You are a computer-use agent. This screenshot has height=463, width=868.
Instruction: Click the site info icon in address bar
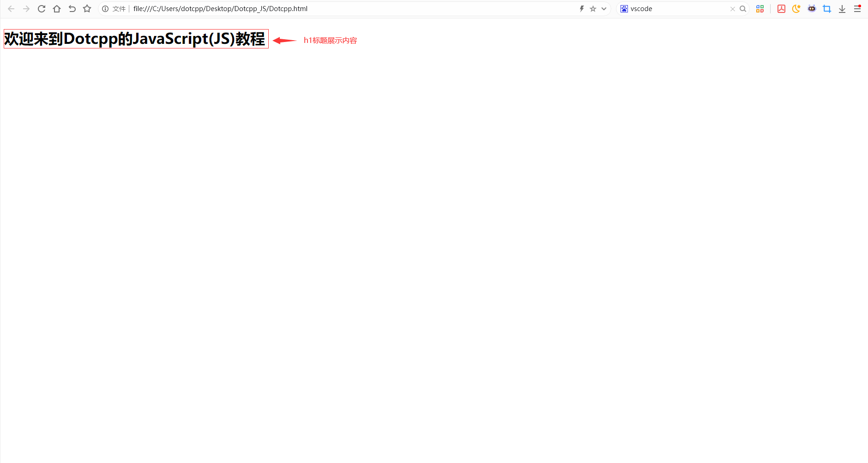pos(105,9)
